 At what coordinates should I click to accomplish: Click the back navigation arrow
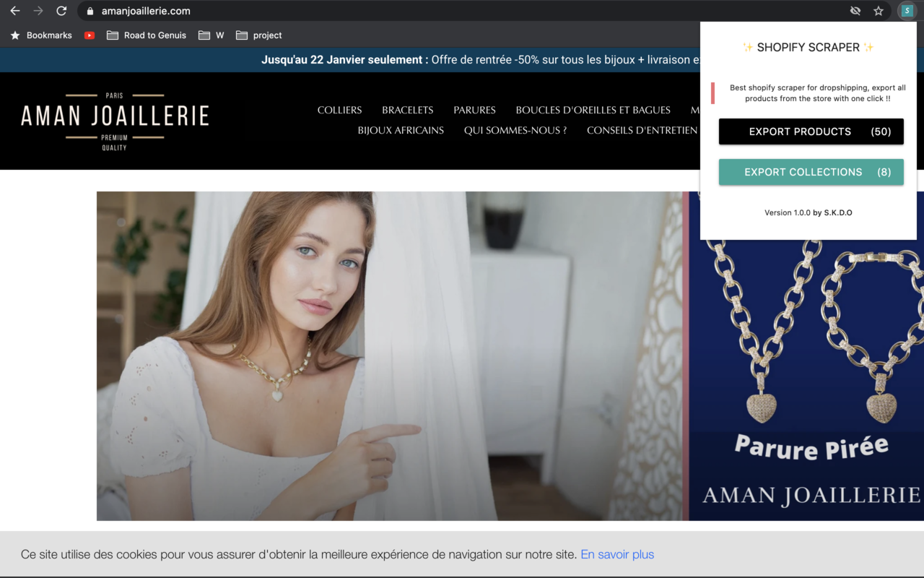tap(14, 11)
